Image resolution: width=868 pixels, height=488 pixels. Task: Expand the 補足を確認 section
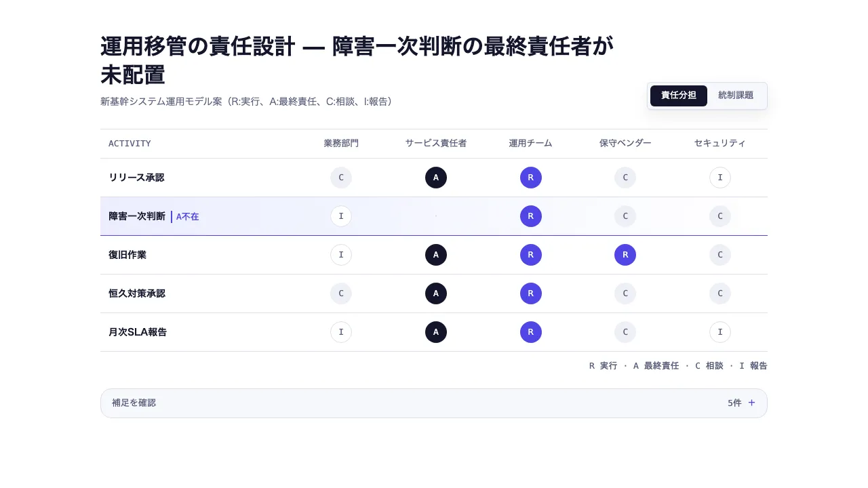coord(434,403)
